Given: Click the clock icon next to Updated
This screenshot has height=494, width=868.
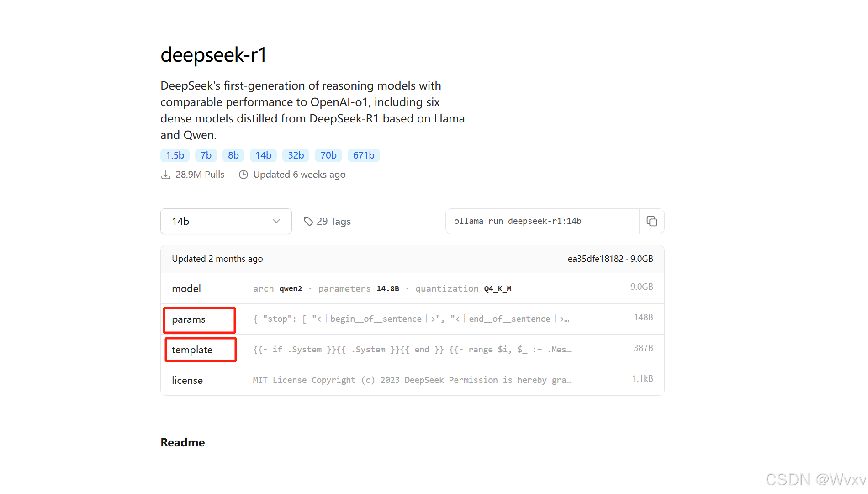Looking at the screenshot, I should coord(243,175).
